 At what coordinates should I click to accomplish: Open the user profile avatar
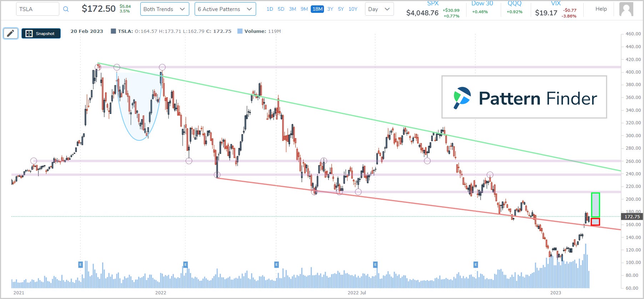click(x=626, y=9)
